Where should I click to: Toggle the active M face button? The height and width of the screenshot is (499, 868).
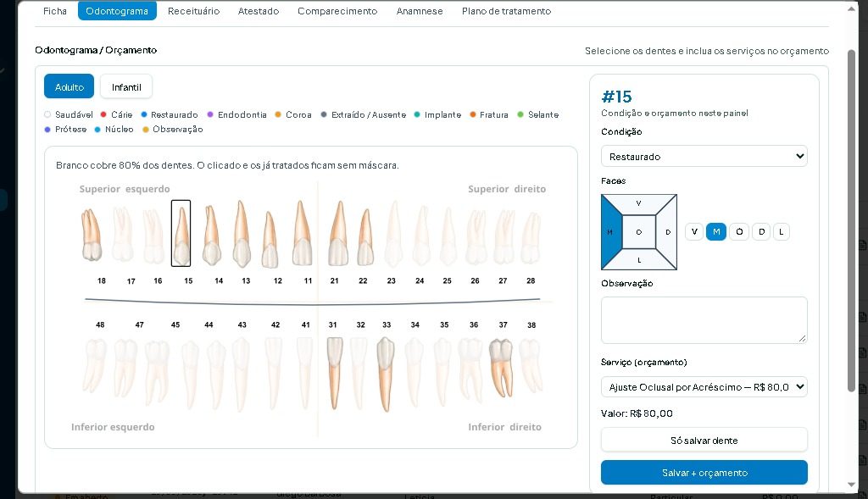pyautogui.click(x=716, y=232)
